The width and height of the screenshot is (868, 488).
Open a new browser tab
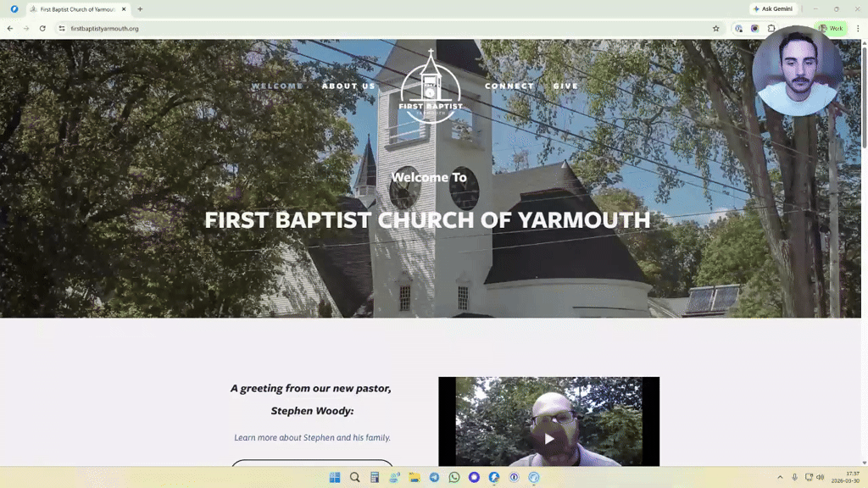coord(140,8)
